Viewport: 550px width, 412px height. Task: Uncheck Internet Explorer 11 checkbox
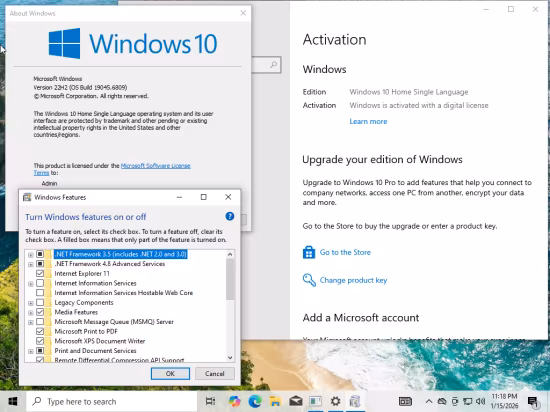coord(40,273)
